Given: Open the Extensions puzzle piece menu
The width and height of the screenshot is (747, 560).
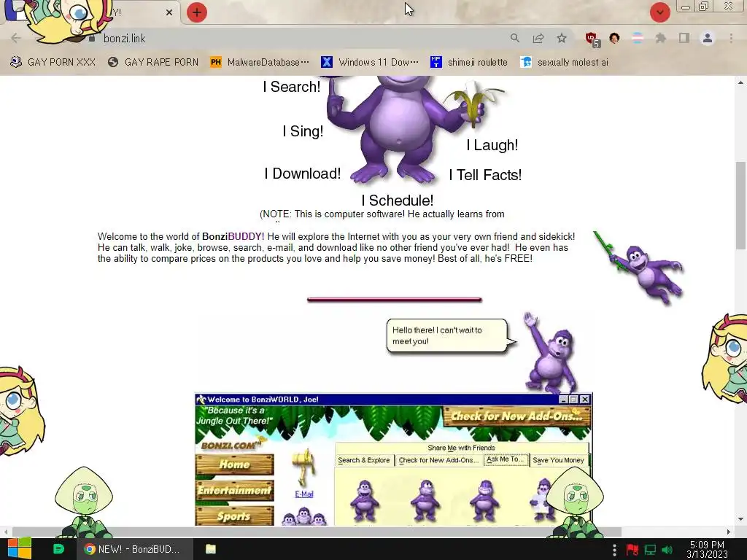Looking at the screenshot, I should pos(661,38).
